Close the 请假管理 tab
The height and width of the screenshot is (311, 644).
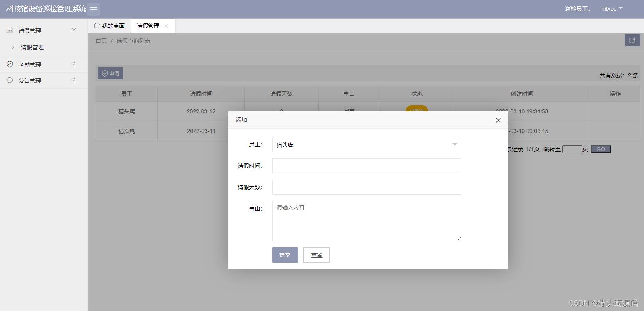pos(166,26)
